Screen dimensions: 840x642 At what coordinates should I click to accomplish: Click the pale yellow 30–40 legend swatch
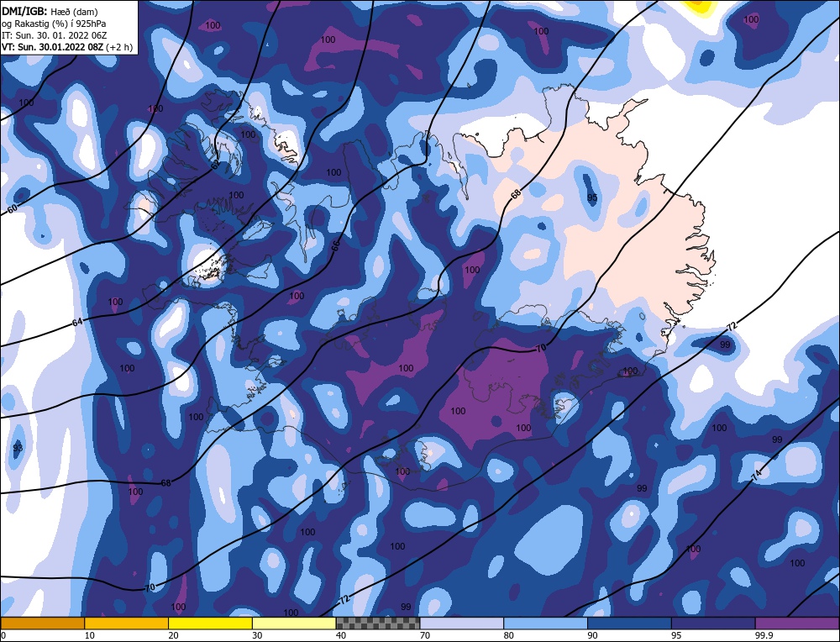pyautogui.click(x=294, y=624)
